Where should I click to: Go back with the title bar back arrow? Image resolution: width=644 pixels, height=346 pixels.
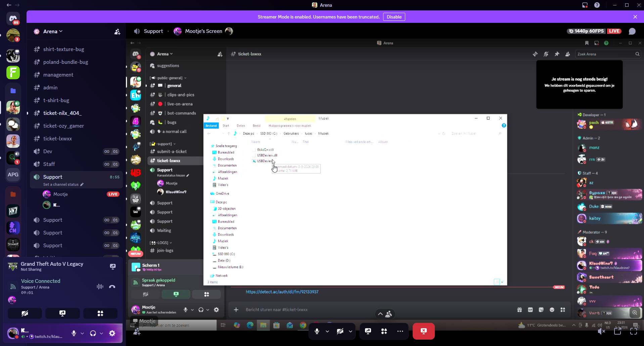[9, 5]
